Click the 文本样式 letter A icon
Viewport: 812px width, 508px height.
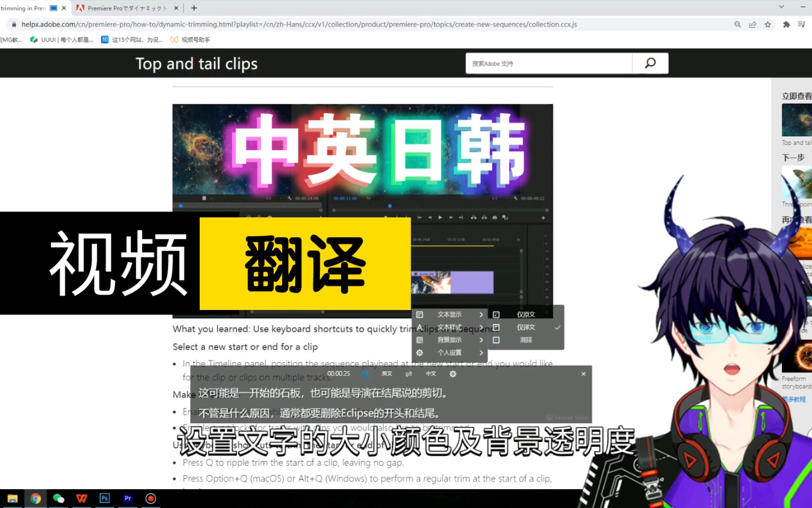point(420,327)
